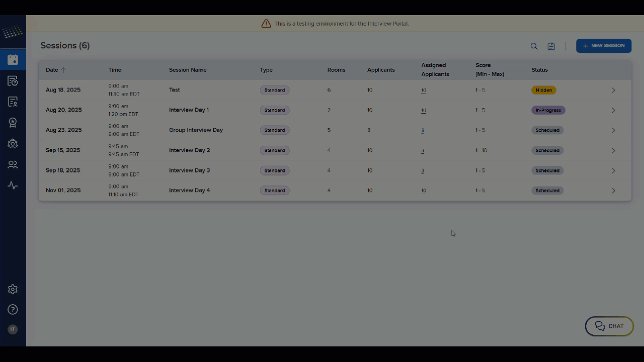Image resolution: width=644 pixels, height=362 pixels.
Task: Open the group network icon in the sidebar
Action: click(13, 143)
